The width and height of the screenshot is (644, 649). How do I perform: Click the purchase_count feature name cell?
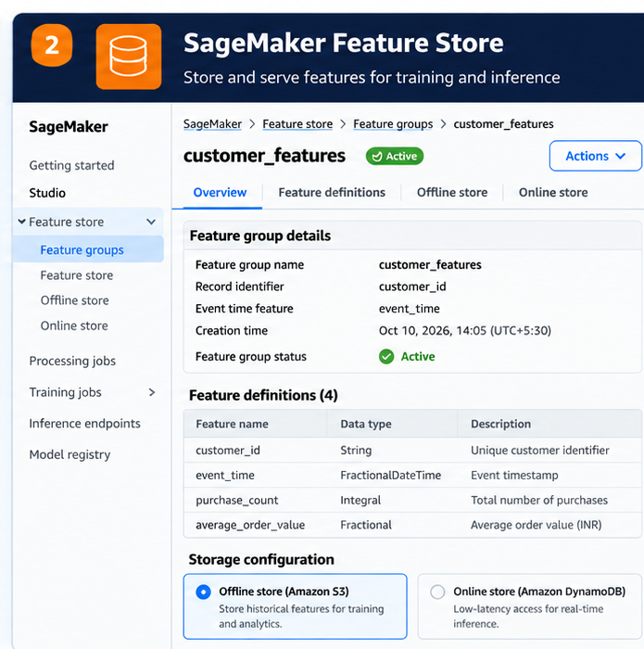pyautogui.click(x=236, y=501)
